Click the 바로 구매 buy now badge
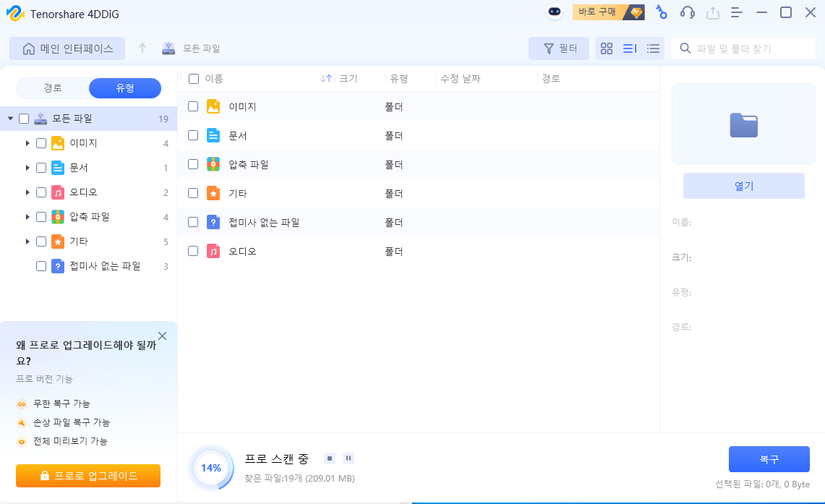The width and height of the screenshot is (825, 504). pyautogui.click(x=608, y=12)
